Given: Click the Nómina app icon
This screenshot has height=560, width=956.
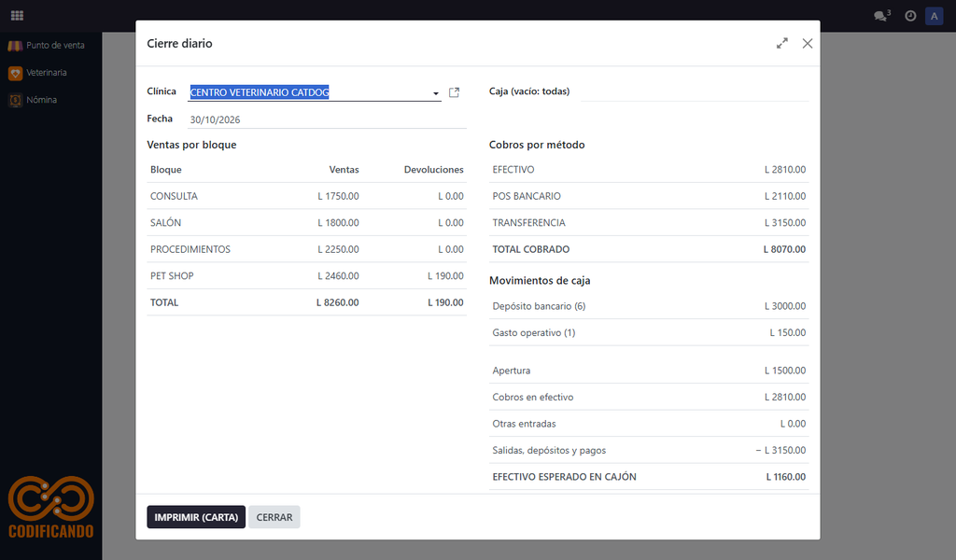Looking at the screenshot, I should pos(15,100).
